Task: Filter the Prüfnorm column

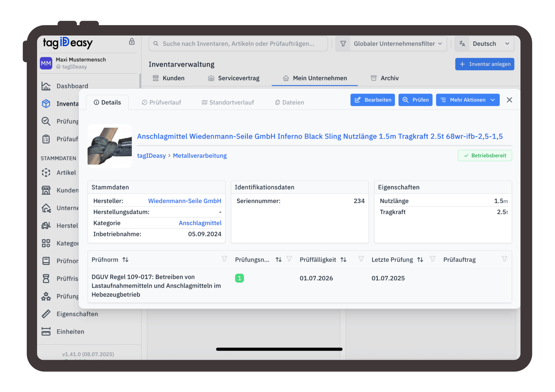Action: pos(224,259)
